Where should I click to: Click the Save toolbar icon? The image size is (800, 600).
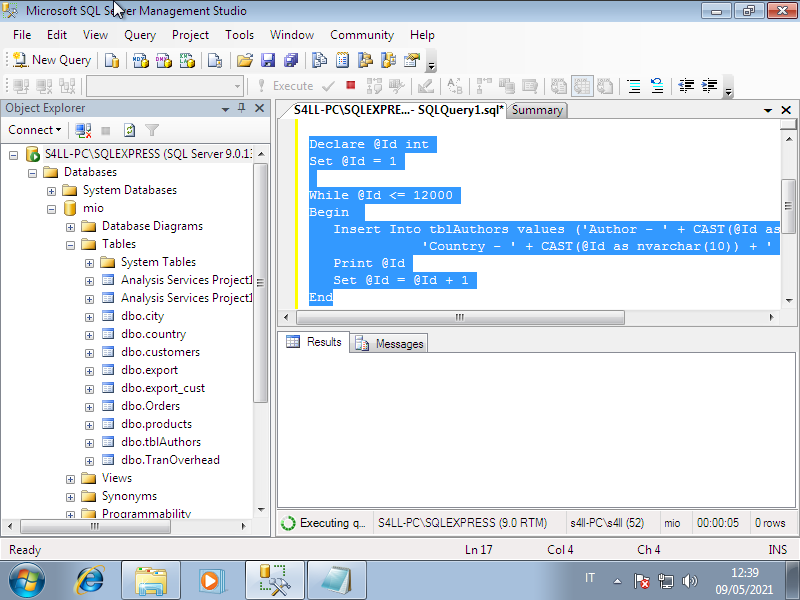[x=267, y=59]
